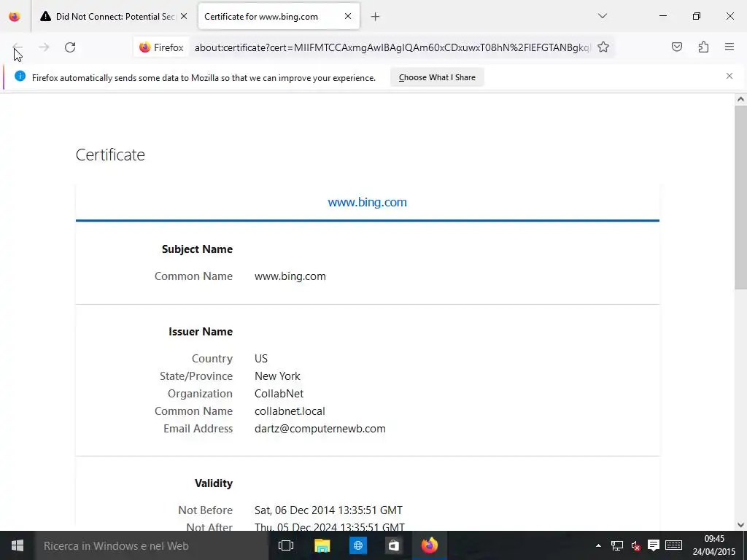This screenshot has width=747, height=560.
Task: Open the Store app on taskbar
Action: [x=393, y=545]
